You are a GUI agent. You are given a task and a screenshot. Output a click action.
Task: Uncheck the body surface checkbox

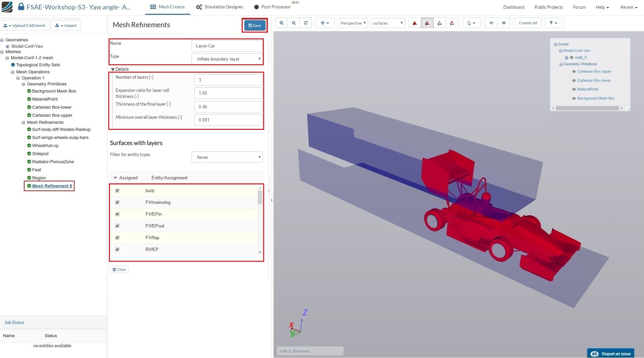(117, 190)
